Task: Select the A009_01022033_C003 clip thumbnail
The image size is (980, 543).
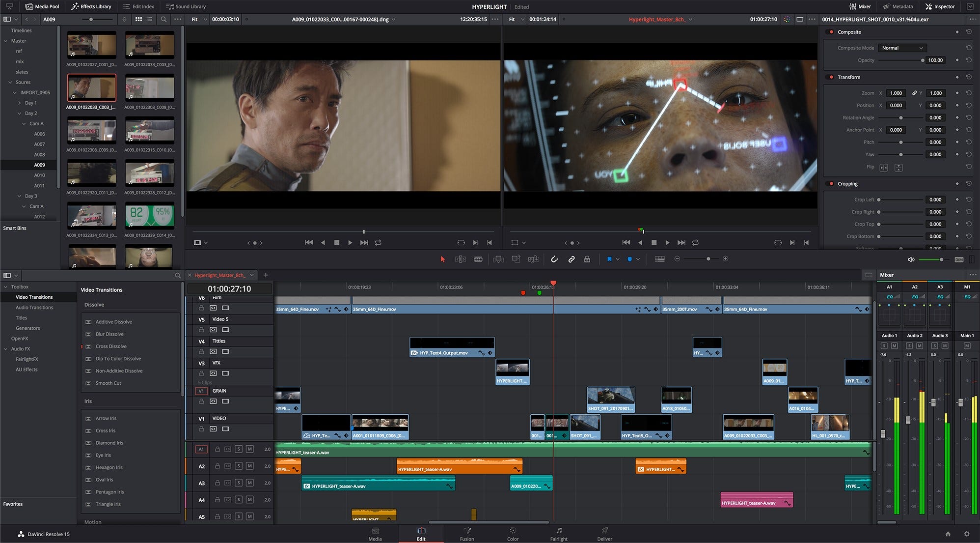Action: [x=91, y=87]
